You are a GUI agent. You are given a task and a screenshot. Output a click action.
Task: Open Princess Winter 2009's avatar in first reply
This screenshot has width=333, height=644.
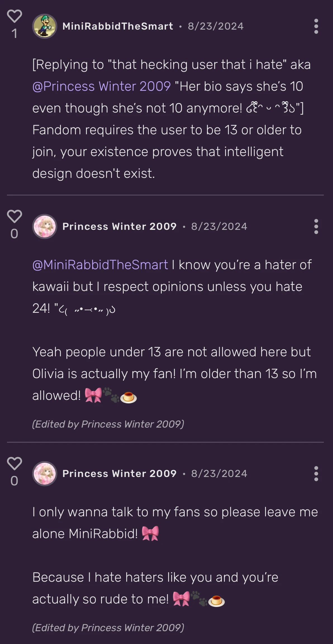click(45, 226)
